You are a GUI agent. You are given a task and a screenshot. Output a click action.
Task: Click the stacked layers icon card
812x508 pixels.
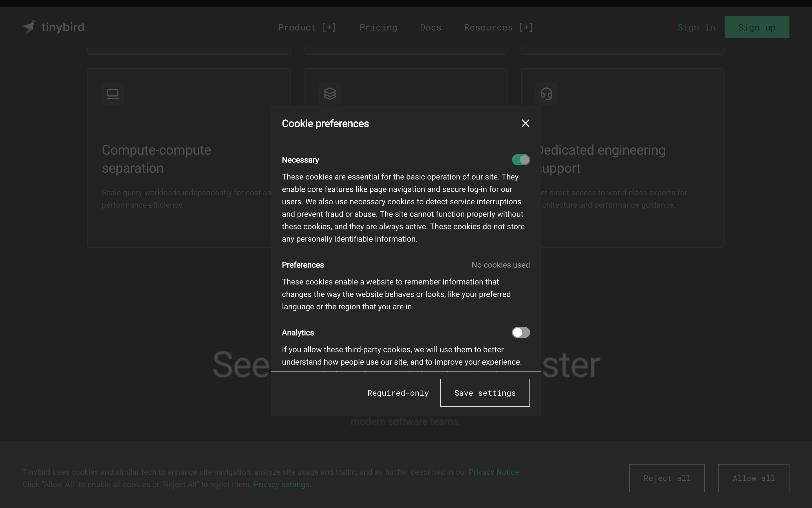click(x=330, y=93)
